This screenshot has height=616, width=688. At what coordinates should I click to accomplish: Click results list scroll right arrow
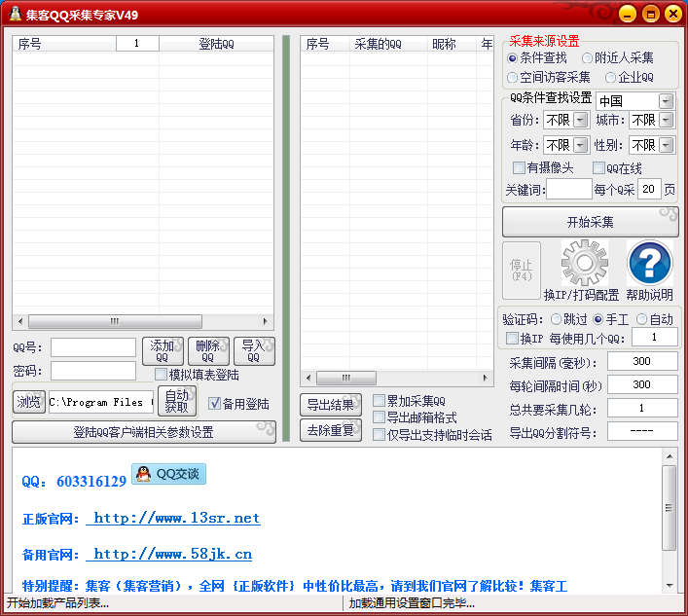pos(485,378)
